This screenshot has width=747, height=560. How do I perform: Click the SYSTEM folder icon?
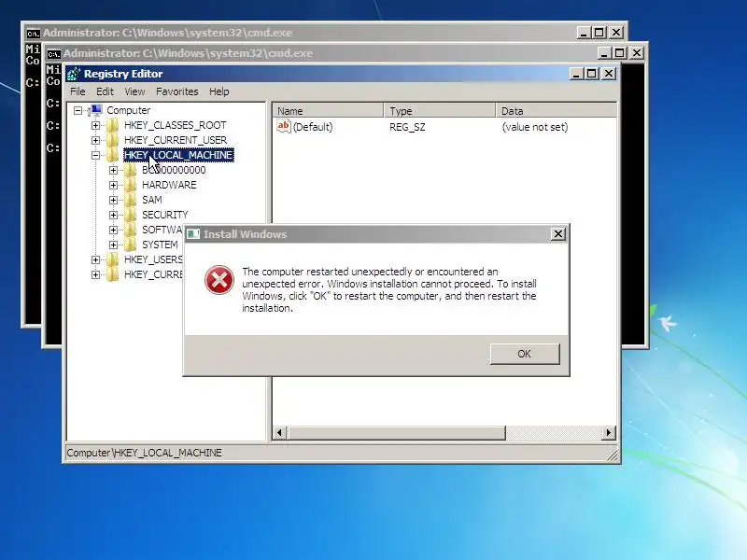pos(130,245)
